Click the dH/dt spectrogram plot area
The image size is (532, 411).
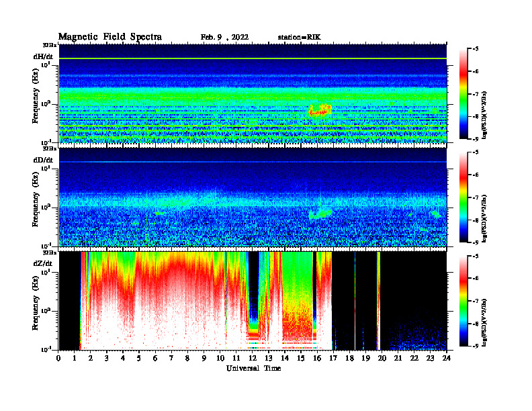click(x=253, y=93)
